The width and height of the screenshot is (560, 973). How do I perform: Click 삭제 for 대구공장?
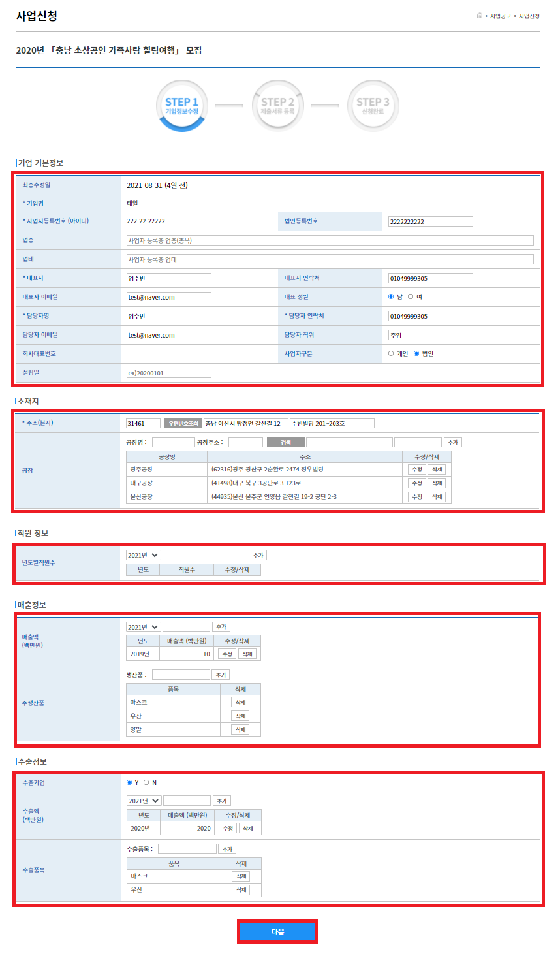437,483
